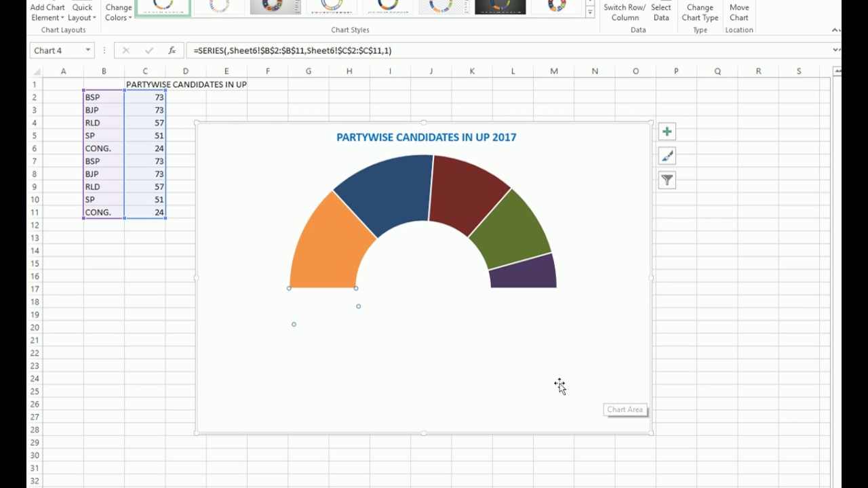Image resolution: width=868 pixels, height=488 pixels.
Task: Click cell B4 containing RLD
Action: tap(104, 123)
